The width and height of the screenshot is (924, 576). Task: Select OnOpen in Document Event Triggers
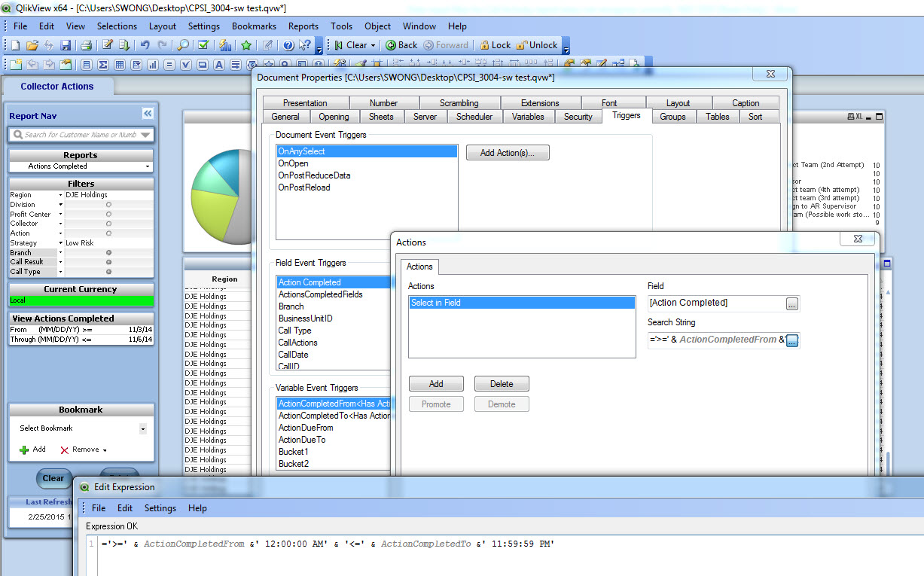(294, 163)
